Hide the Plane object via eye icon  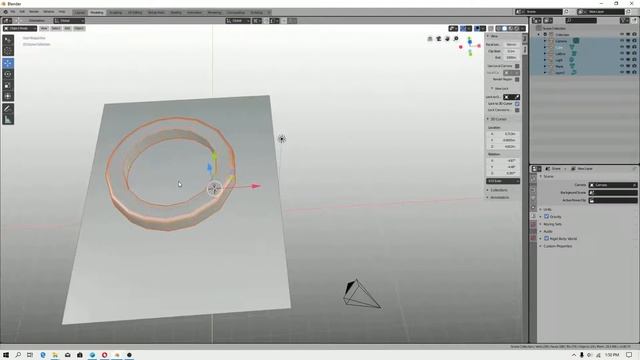(x=622, y=66)
